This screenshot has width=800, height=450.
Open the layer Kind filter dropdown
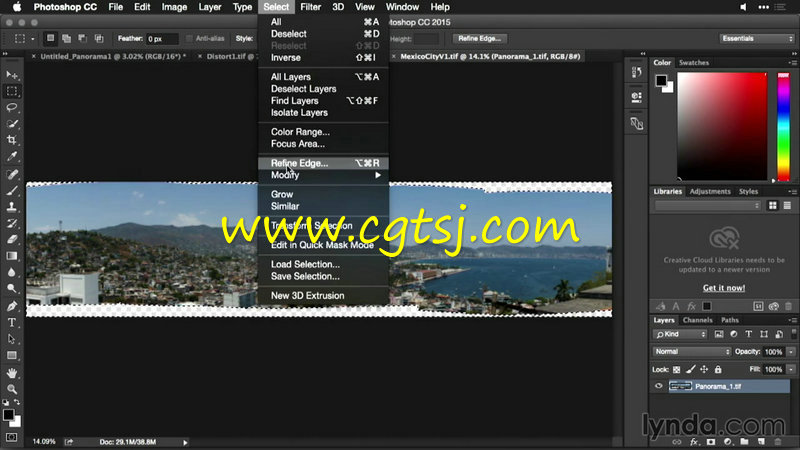680,334
